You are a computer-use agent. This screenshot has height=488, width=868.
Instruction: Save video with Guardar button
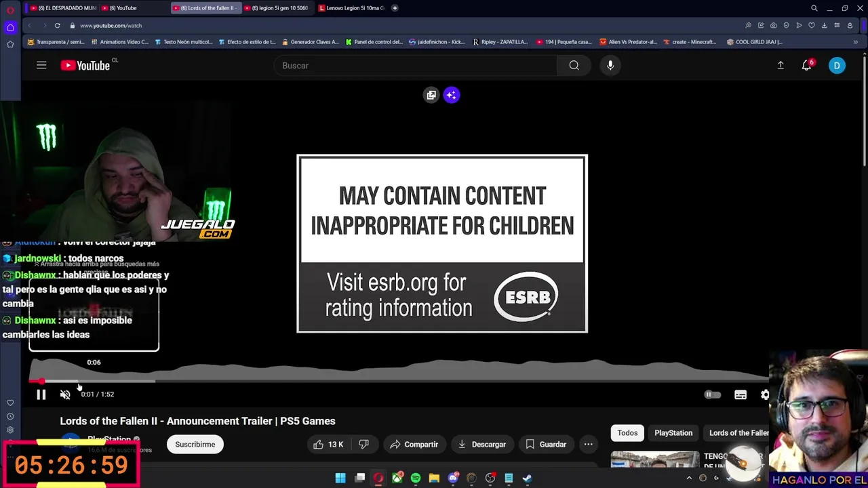tap(546, 445)
